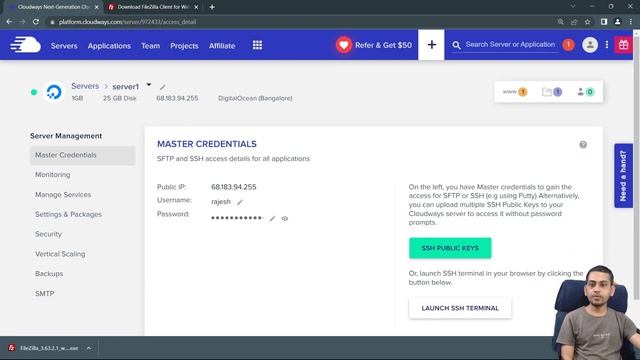Viewport: 640px width, 360px height.
Task: Click Refer & Get $50 link
Action: pyautogui.click(x=383, y=45)
